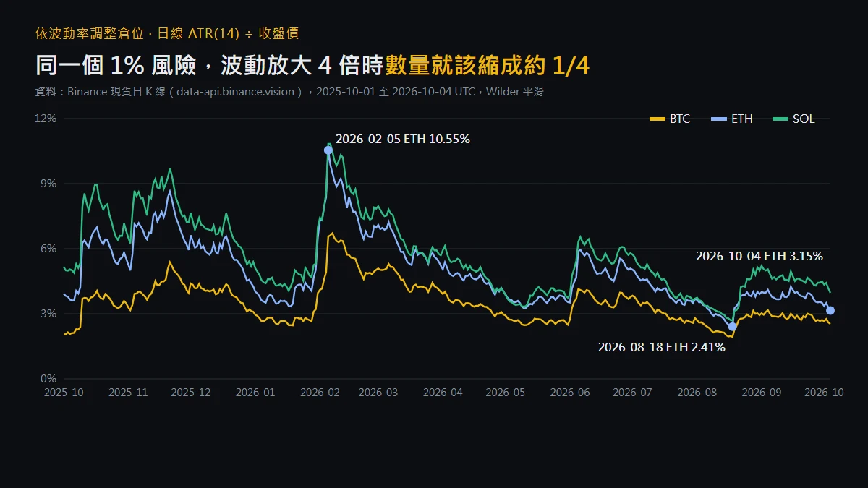
Task: Click the annotation 2026-02-05 ETH 10.55%
Action: point(403,140)
